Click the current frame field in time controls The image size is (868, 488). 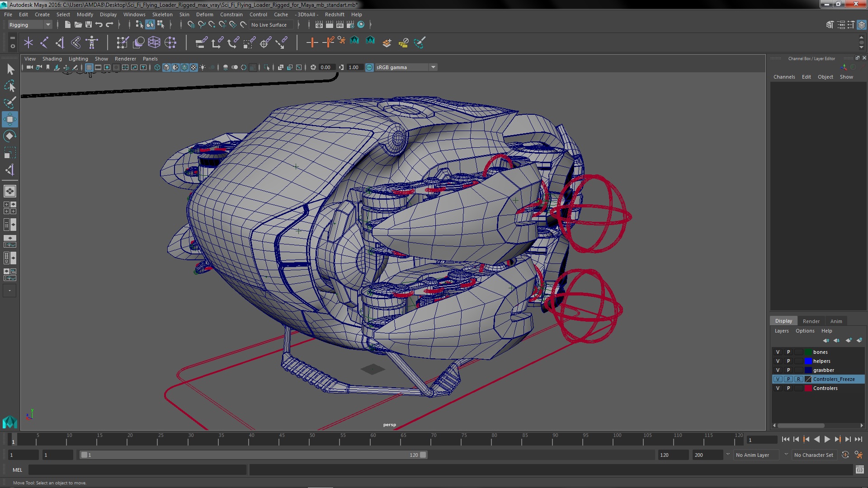click(762, 440)
